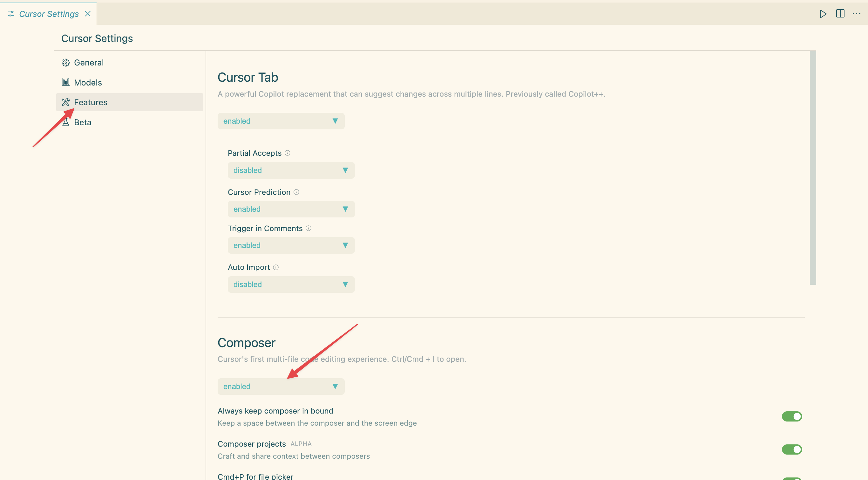Split the editor with layout icon

coord(840,13)
